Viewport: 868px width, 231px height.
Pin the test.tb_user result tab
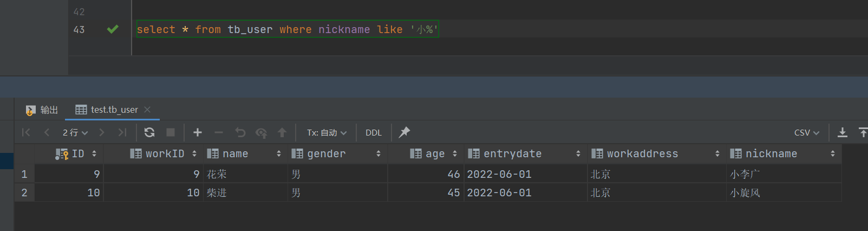click(404, 132)
